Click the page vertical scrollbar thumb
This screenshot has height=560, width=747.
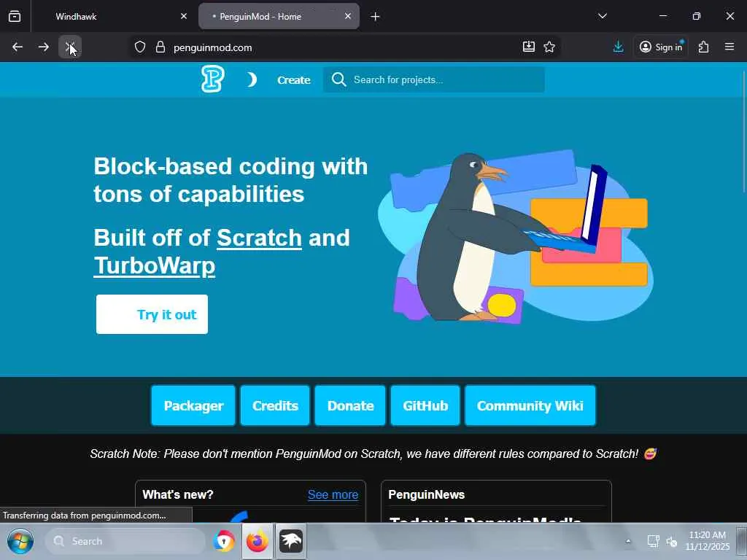click(x=744, y=132)
